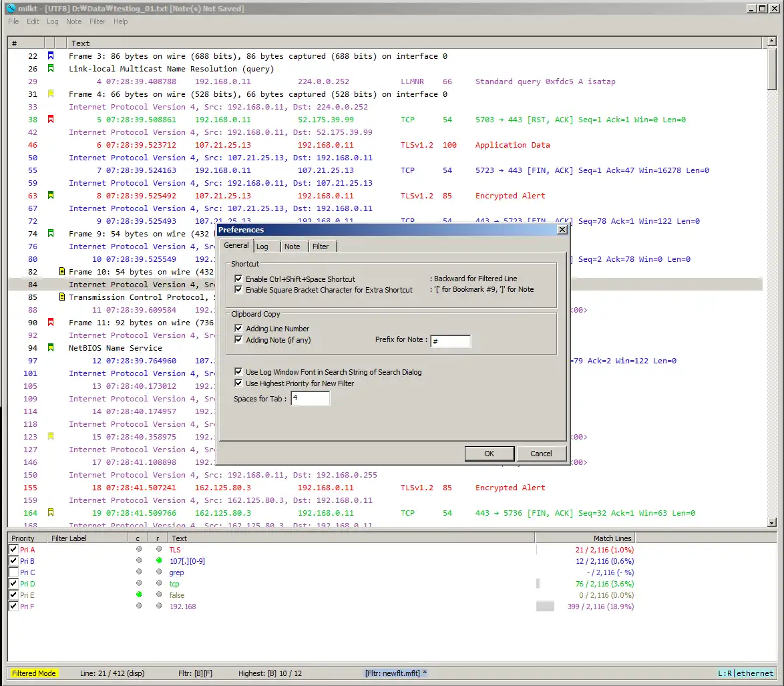784x686 pixels.
Task: Open the Log menu
Action: [53, 21]
